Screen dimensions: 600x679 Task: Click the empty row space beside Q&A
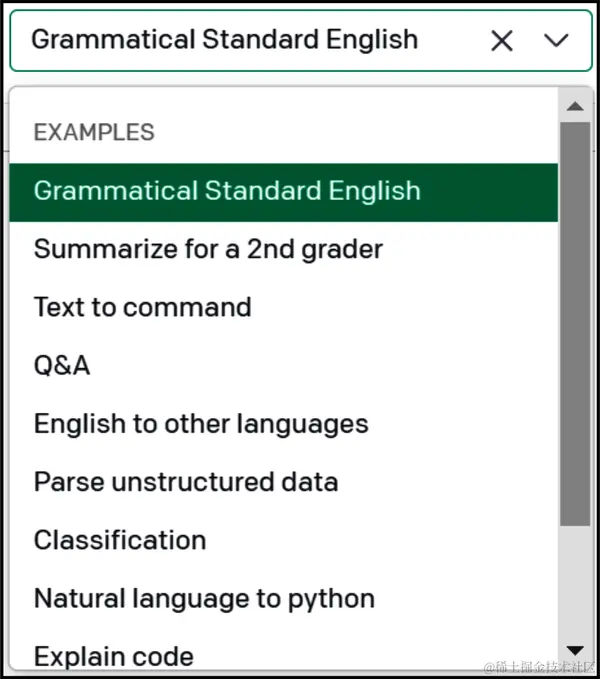click(325, 365)
